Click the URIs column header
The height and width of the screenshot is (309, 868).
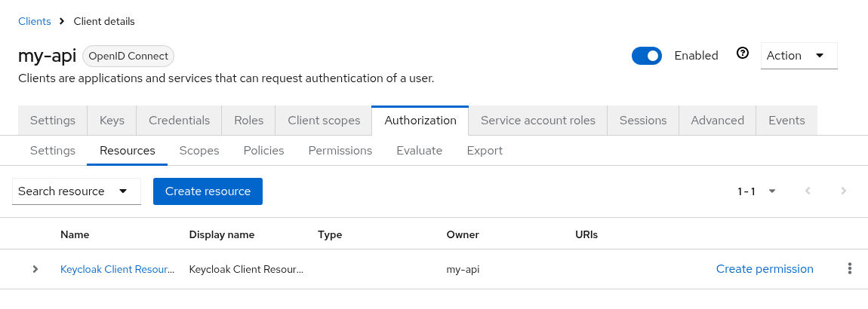click(x=586, y=234)
